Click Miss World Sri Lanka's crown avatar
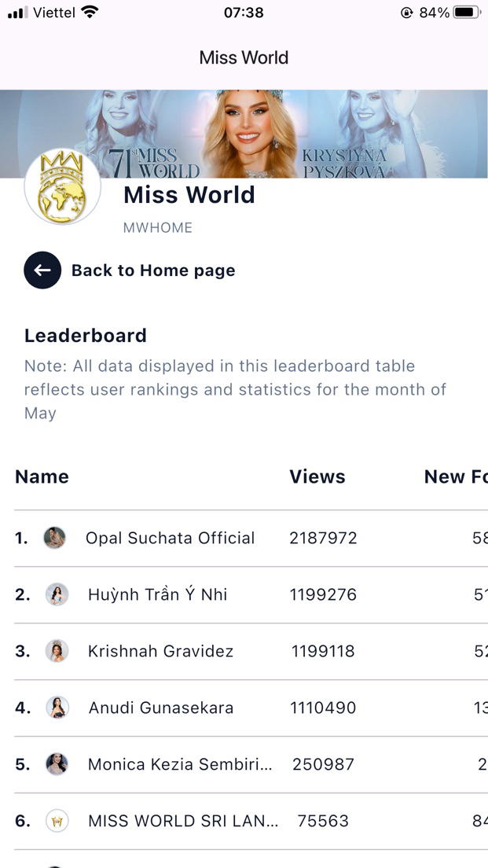This screenshot has width=488, height=868. (57, 821)
